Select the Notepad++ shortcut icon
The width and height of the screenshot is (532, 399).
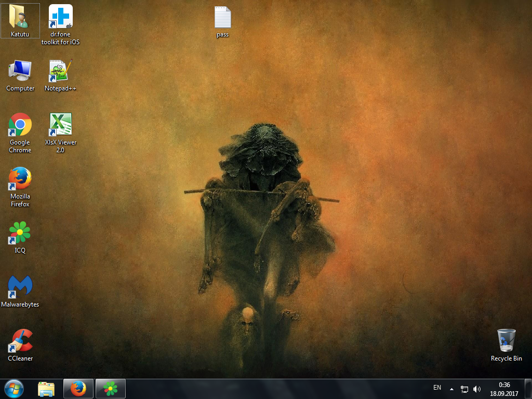tap(60, 71)
